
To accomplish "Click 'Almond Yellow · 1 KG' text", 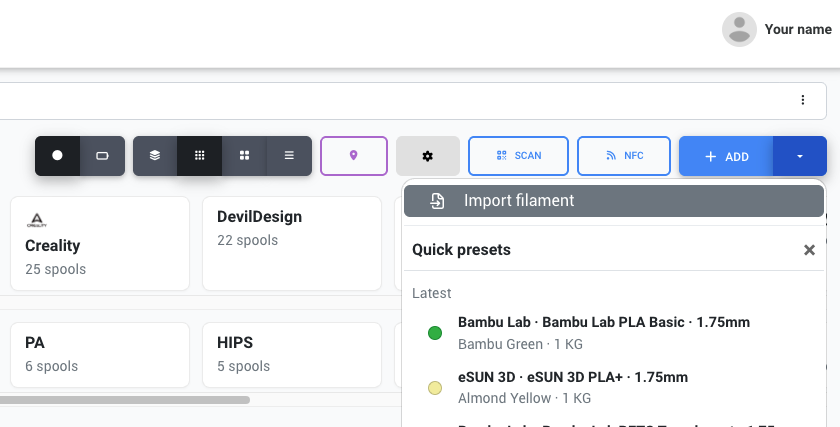I will pyautogui.click(x=524, y=398).
